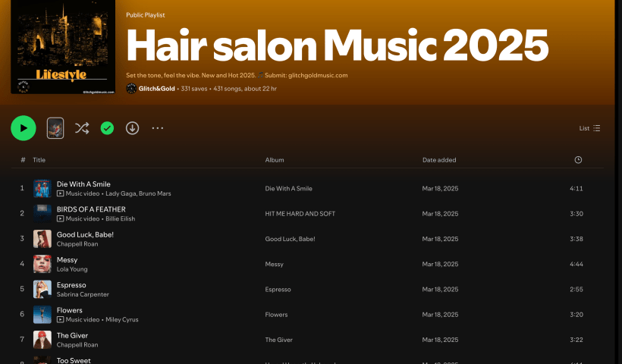
Task: Click the Flowers track cover icon
Action: [x=42, y=314]
